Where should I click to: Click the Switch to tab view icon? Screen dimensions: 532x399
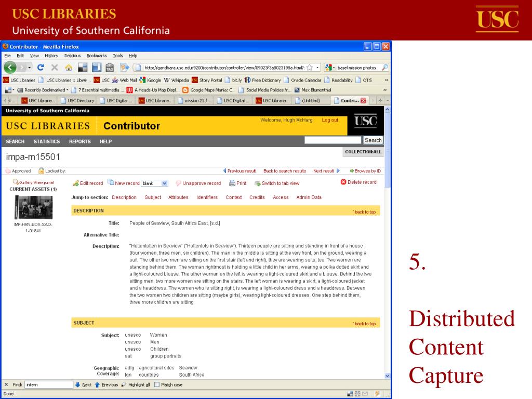258,183
